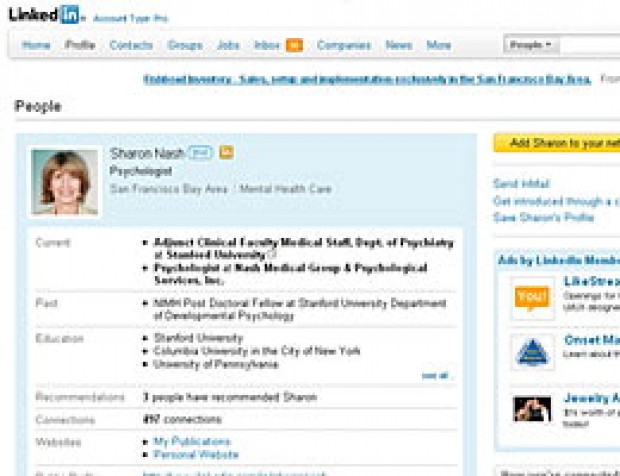Click University of Pennsylvania education entry
This screenshot has width=620, height=476.
[x=216, y=364]
